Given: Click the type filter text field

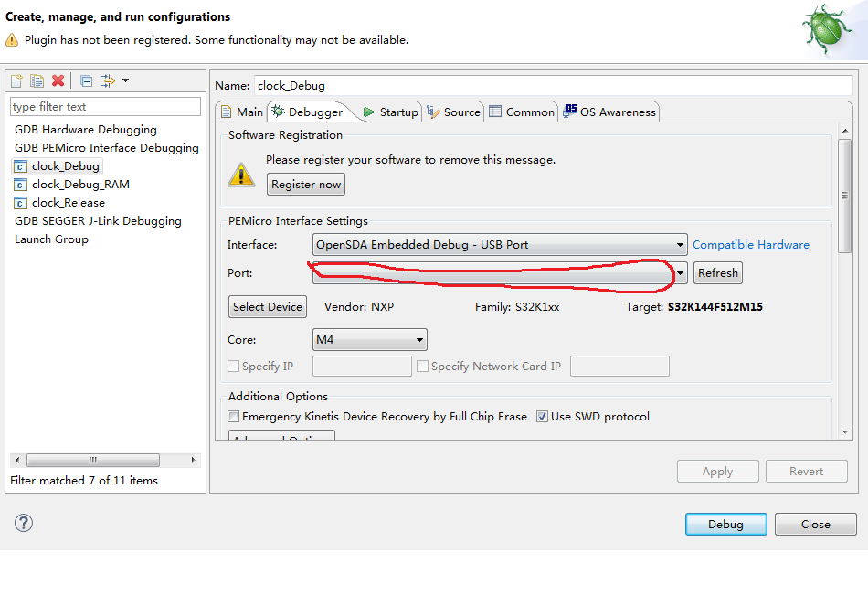Looking at the screenshot, I should tap(105, 107).
